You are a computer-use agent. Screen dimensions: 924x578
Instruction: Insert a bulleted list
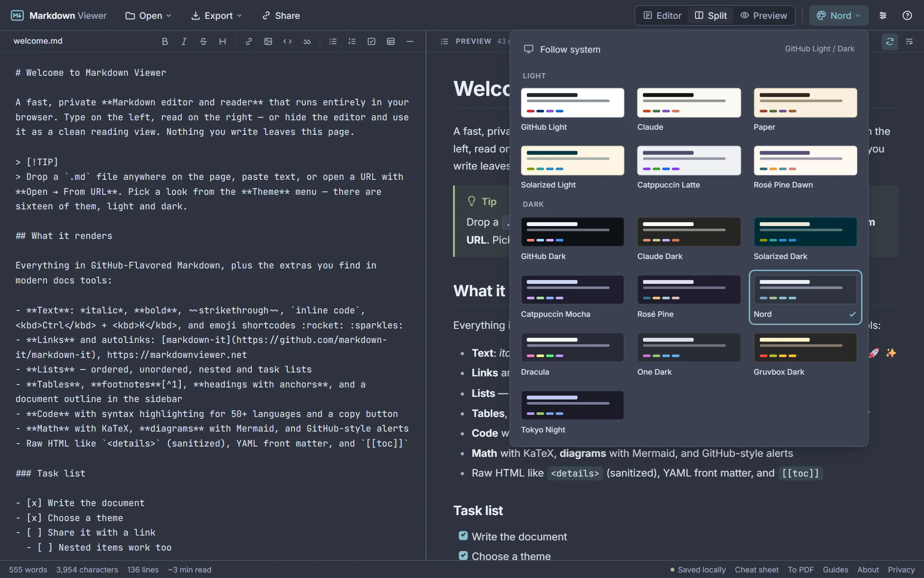point(333,42)
